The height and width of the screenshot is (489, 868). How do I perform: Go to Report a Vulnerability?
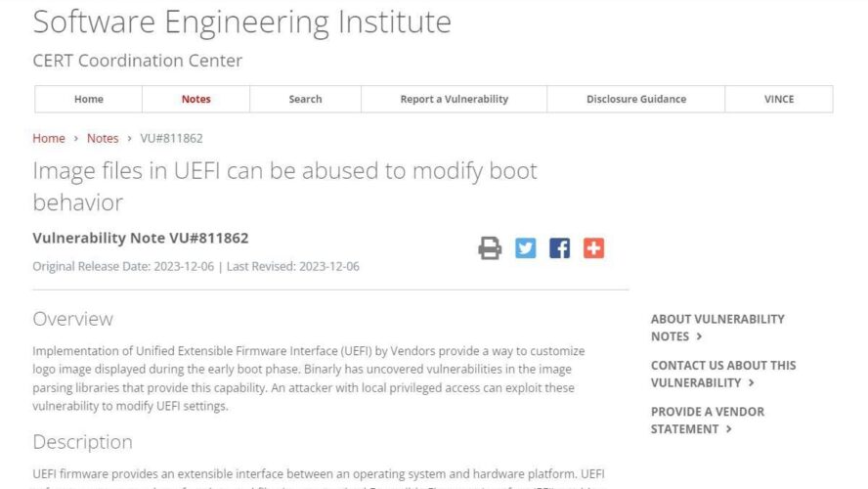tap(454, 99)
